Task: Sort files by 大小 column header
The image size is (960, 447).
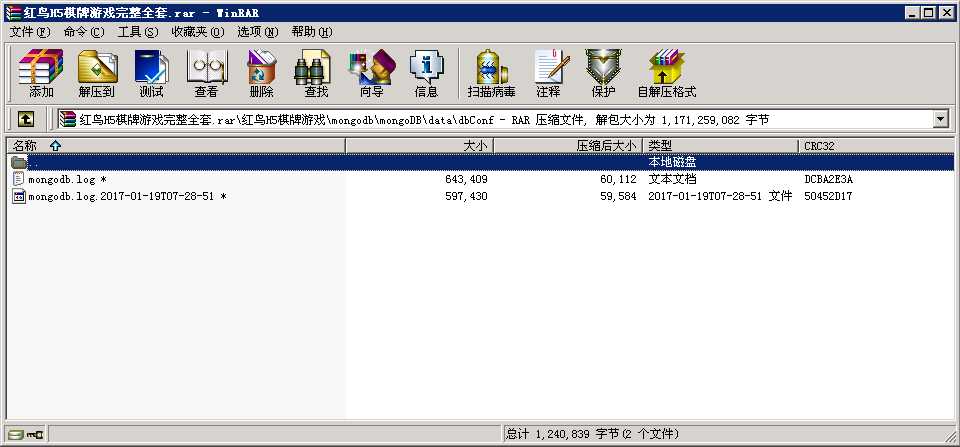Action: point(474,146)
